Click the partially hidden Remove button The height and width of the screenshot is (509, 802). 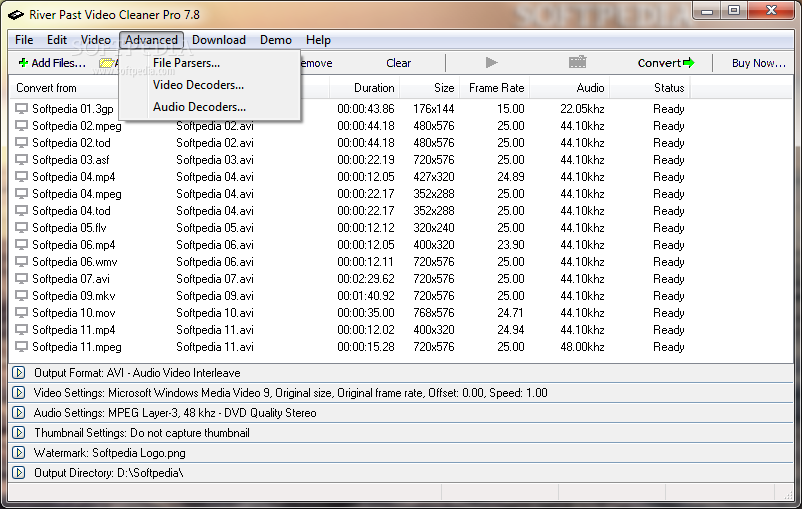click(x=317, y=63)
